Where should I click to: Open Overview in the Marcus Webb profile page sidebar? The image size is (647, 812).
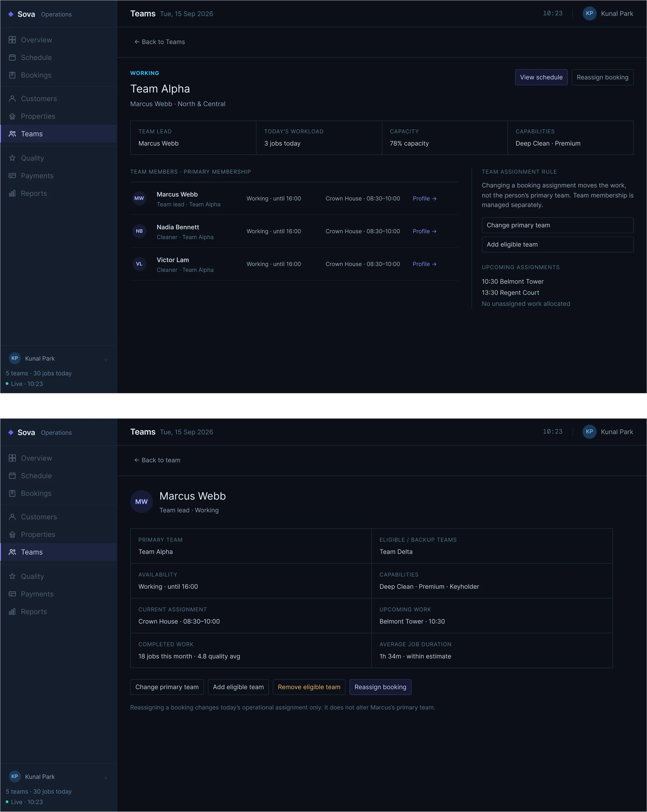pyautogui.click(x=58, y=458)
